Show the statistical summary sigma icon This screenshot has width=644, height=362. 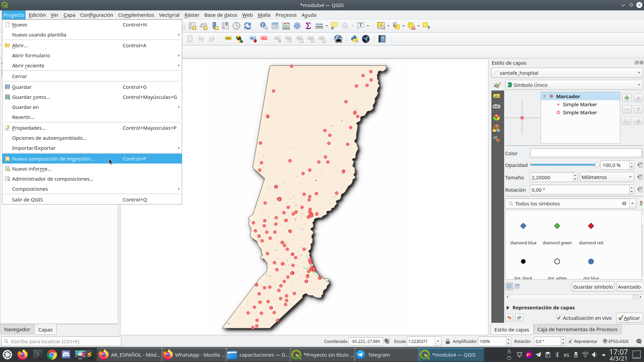[x=308, y=26]
